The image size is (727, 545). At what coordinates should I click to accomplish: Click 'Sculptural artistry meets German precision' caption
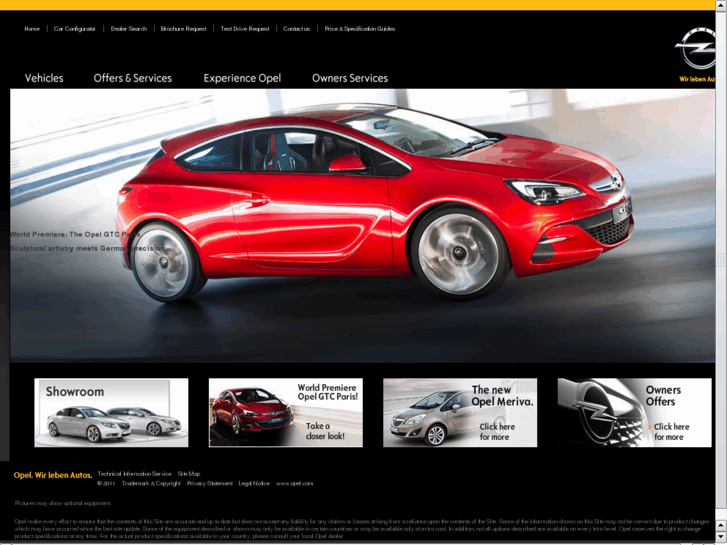click(87, 249)
